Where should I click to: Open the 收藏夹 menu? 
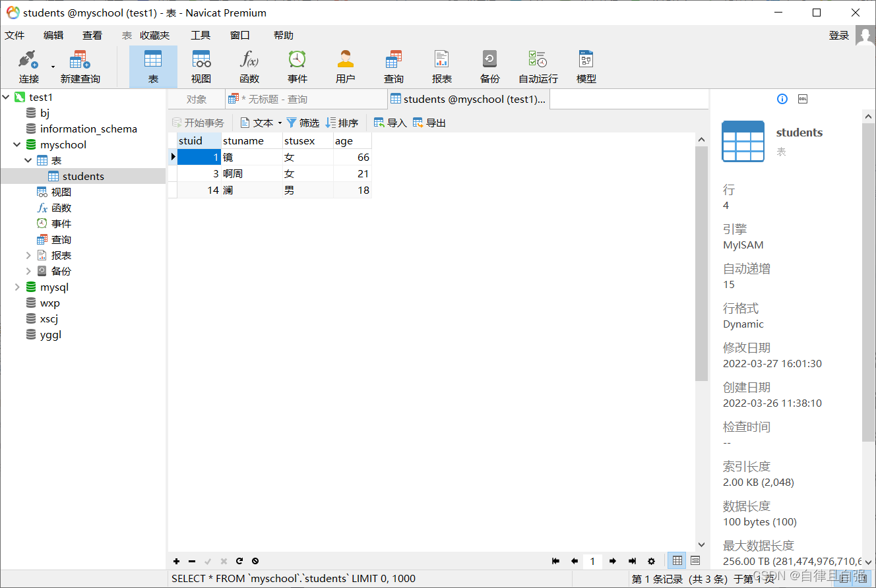click(154, 36)
